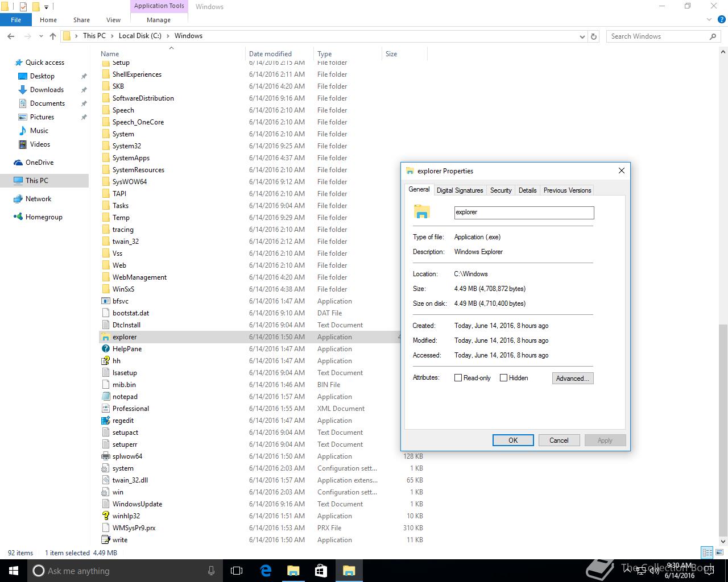
Task: Click the write application icon
Action: pyautogui.click(x=105, y=540)
